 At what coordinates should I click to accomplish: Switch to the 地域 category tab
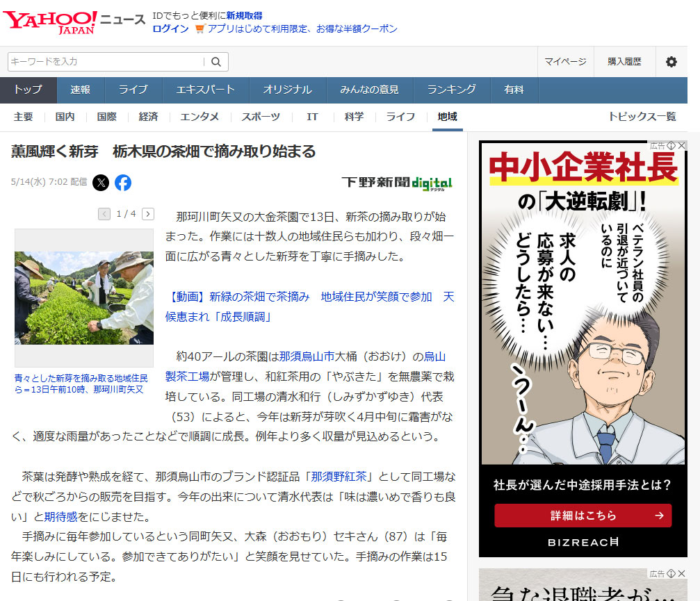point(447,117)
